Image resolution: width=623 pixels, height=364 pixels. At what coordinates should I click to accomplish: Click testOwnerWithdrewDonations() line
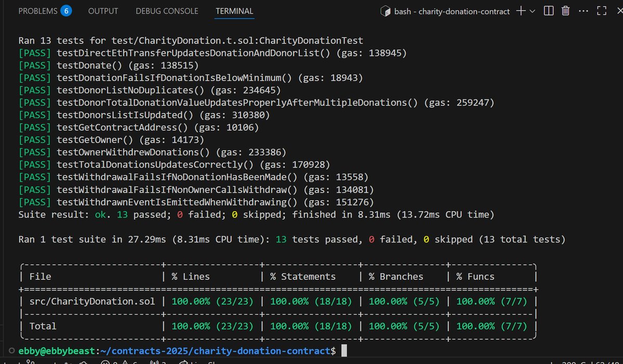(x=152, y=152)
